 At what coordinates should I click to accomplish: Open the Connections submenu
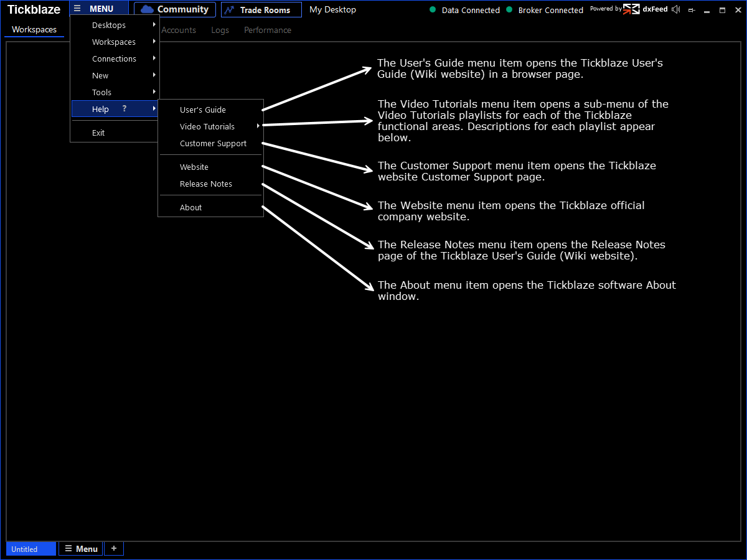point(115,58)
